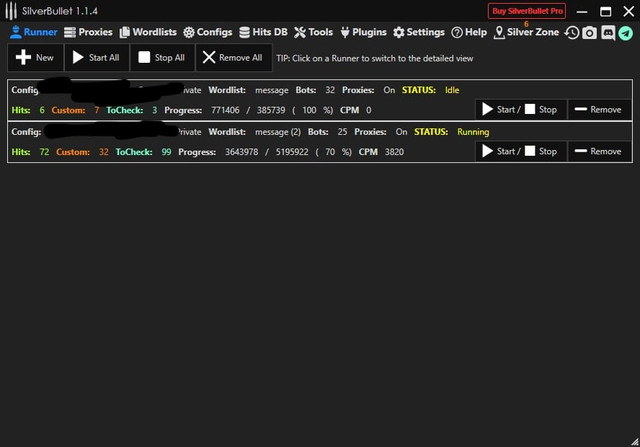The image size is (640, 447).
Task: Start or stop the Idle runner
Action: click(520, 109)
